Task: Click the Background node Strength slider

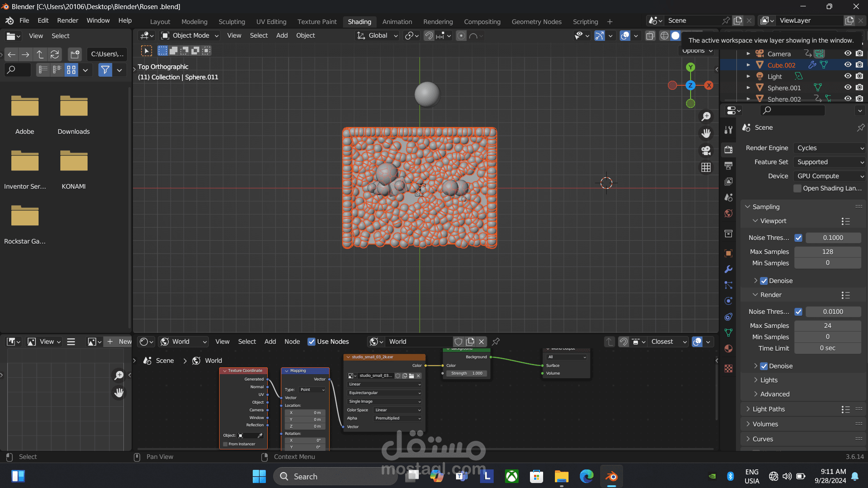Action: pyautogui.click(x=467, y=373)
